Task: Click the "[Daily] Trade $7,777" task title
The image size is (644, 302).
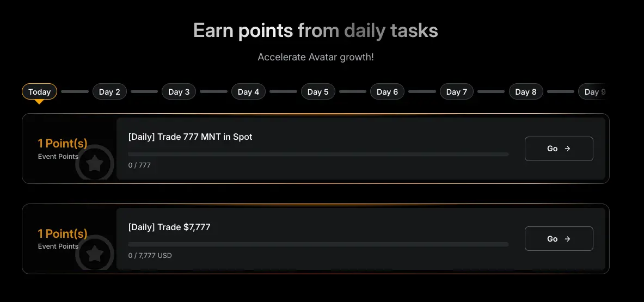Action: (169, 227)
